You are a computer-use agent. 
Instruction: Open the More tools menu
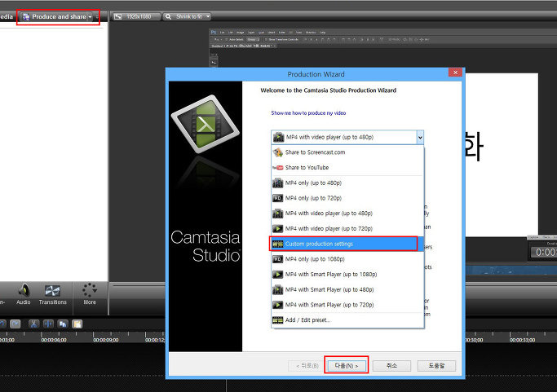pyautogui.click(x=90, y=294)
